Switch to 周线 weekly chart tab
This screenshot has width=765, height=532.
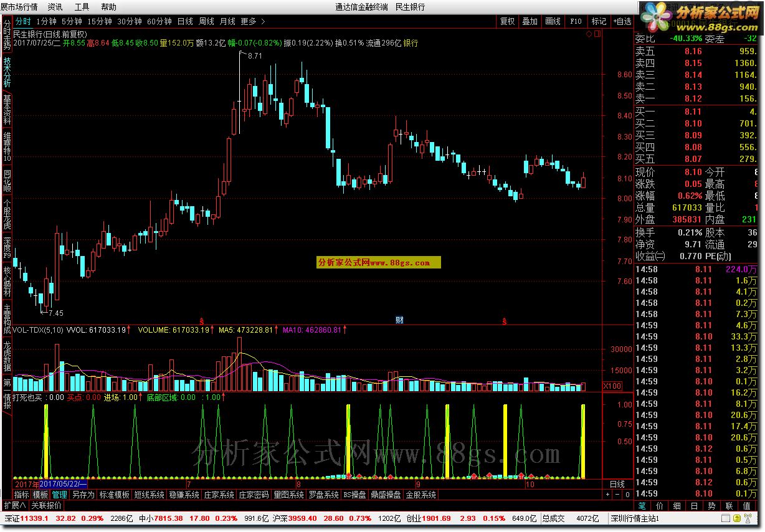pos(206,21)
